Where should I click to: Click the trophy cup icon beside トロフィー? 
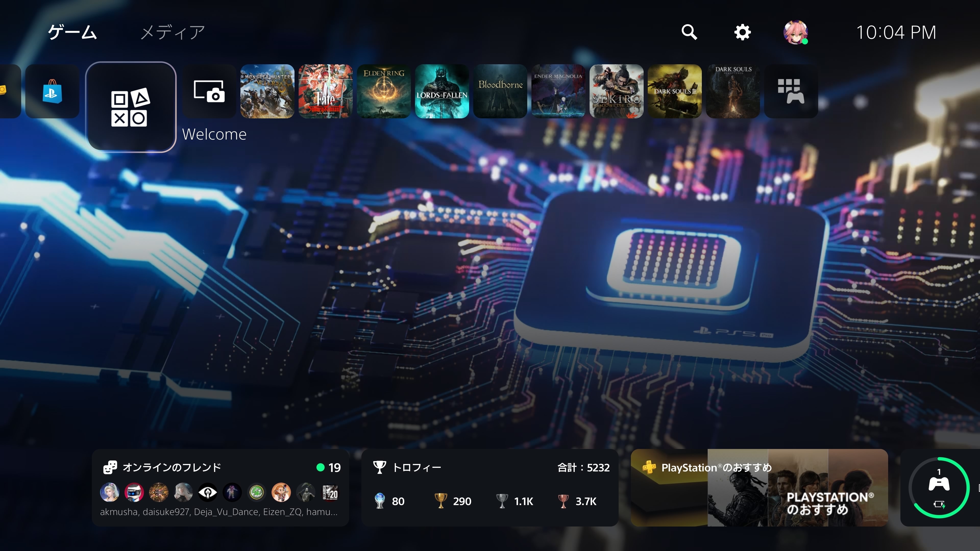pos(379,467)
